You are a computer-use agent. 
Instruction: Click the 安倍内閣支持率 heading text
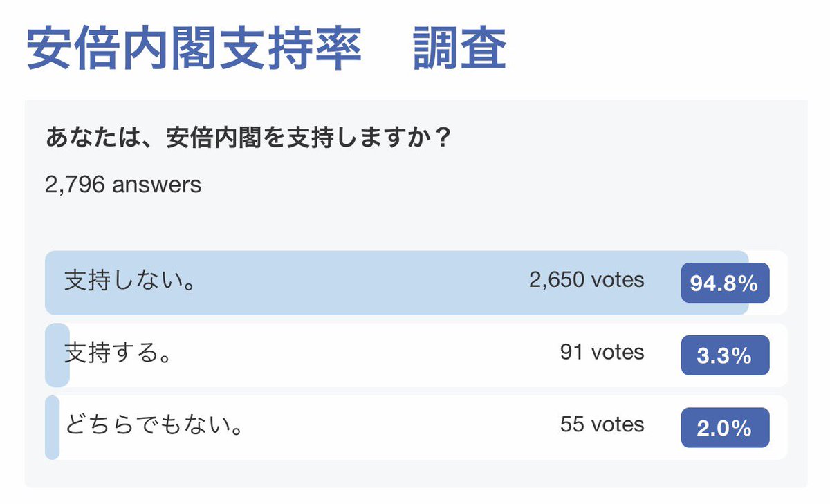click(194, 50)
